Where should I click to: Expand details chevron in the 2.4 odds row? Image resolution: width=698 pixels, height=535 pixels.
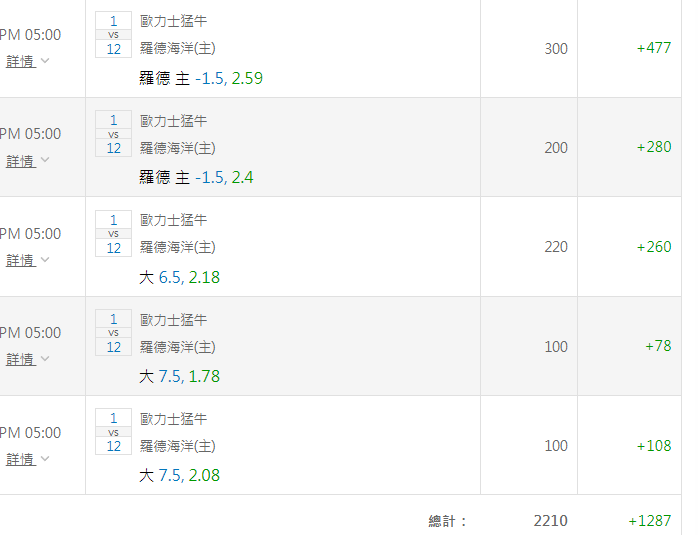tap(45, 160)
